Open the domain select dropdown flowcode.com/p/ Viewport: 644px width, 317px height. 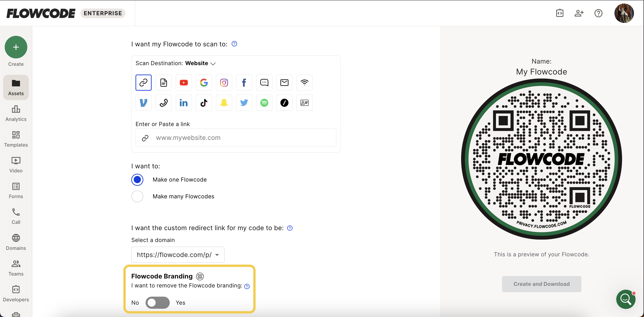178,255
